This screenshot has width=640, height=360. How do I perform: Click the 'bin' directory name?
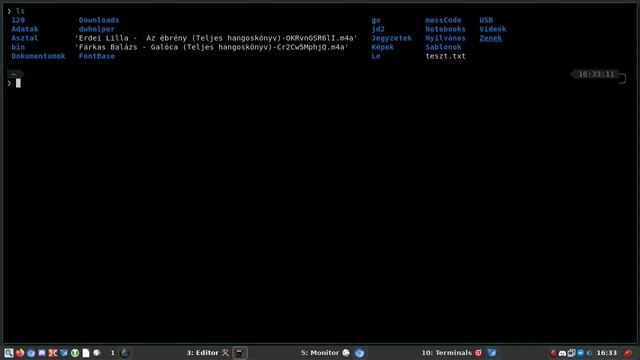[x=18, y=47]
